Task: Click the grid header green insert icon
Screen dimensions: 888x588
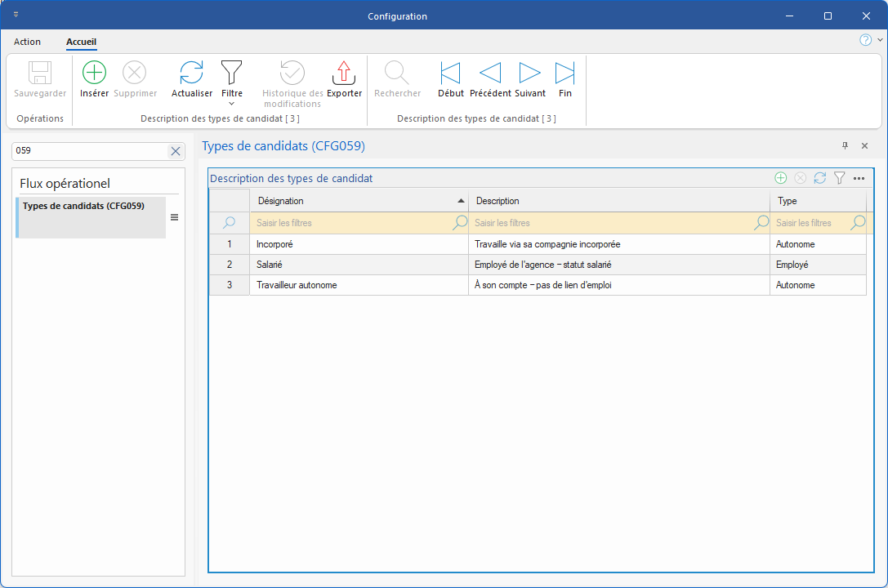Action: pos(780,178)
